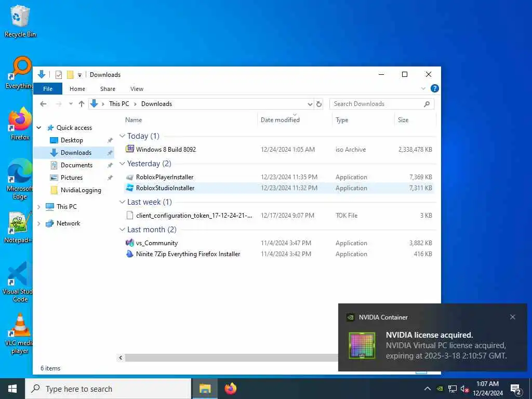
Task: Open the recent locations dropdown arrow
Action: click(71, 104)
